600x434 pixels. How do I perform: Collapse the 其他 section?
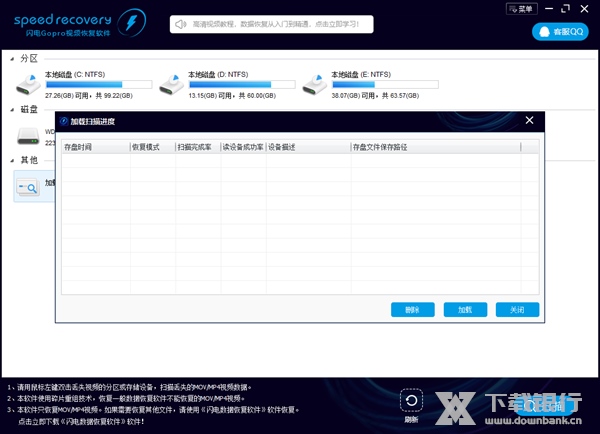click(x=13, y=160)
